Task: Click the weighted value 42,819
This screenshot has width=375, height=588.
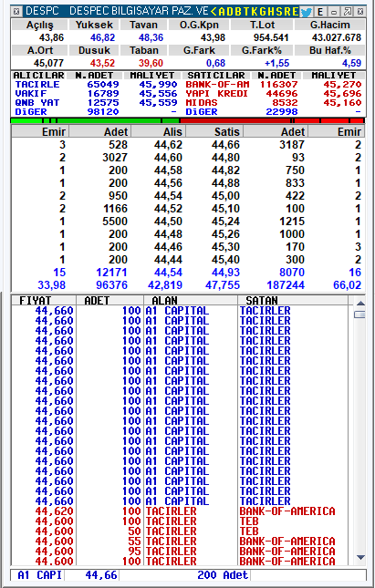Action: pyautogui.click(x=165, y=285)
